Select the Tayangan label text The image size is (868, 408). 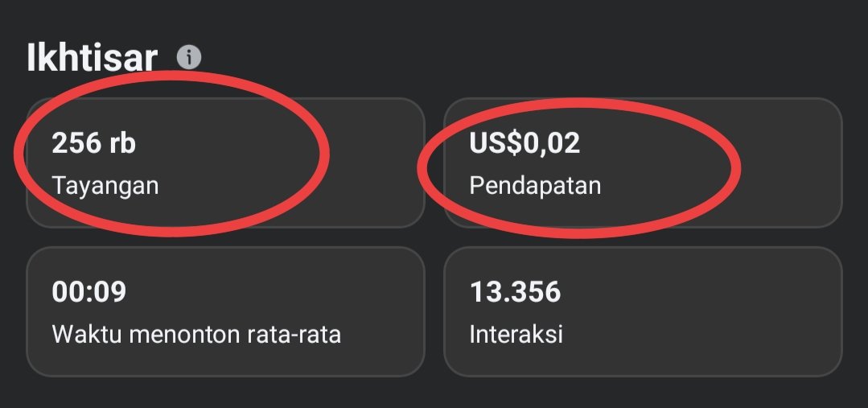tap(105, 186)
